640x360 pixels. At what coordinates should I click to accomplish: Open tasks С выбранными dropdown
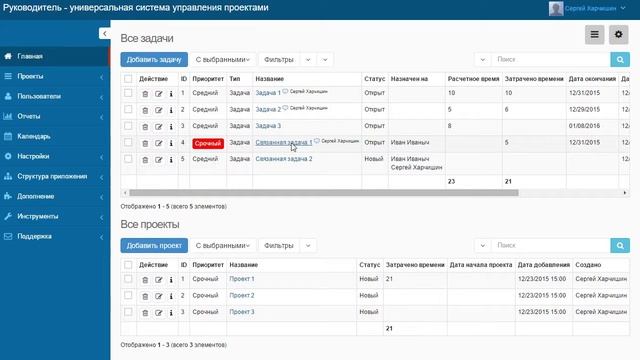tap(223, 60)
